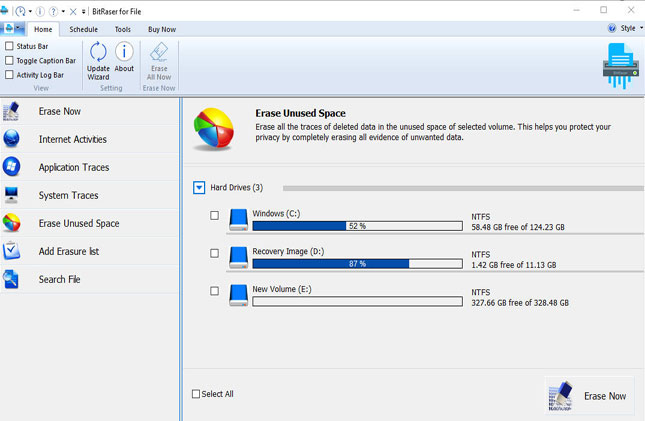Open Application Traces in the sidebar
The height and width of the screenshot is (421, 645).
point(89,167)
